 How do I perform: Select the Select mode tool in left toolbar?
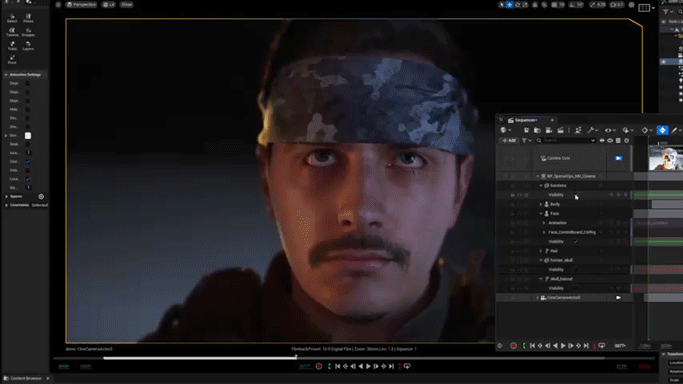(12, 18)
